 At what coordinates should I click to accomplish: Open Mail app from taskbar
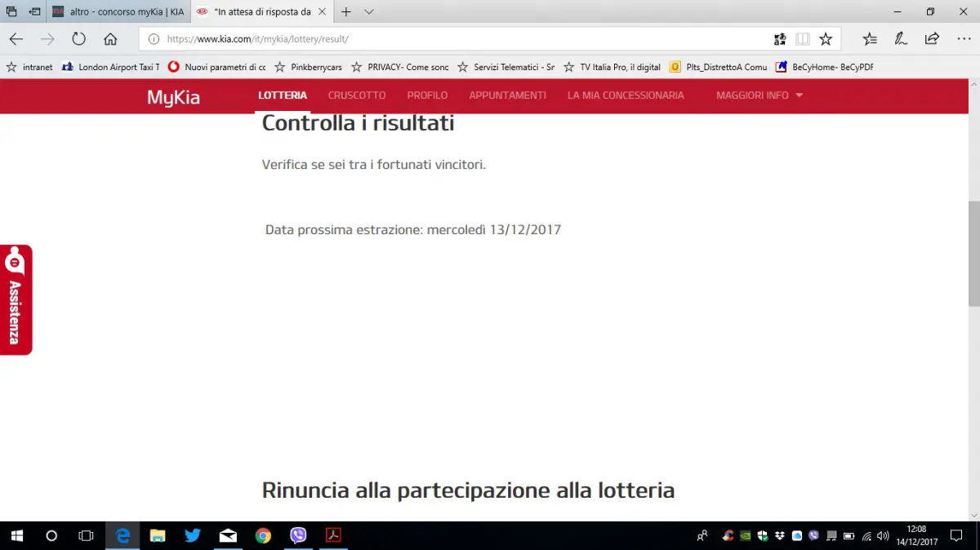pos(228,535)
